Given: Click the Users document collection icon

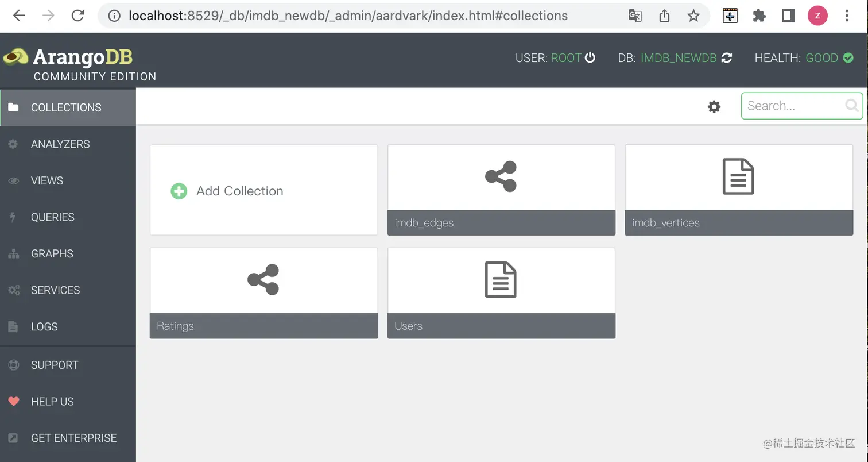Looking at the screenshot, I should 501,280.
